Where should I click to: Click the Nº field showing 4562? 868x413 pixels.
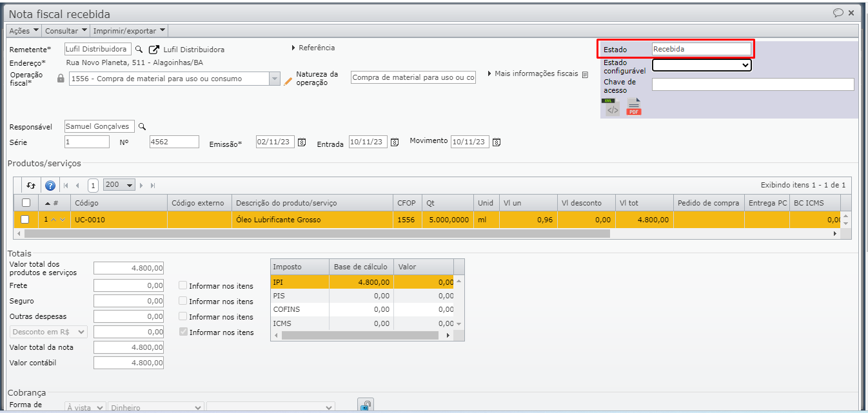(174, 142)
